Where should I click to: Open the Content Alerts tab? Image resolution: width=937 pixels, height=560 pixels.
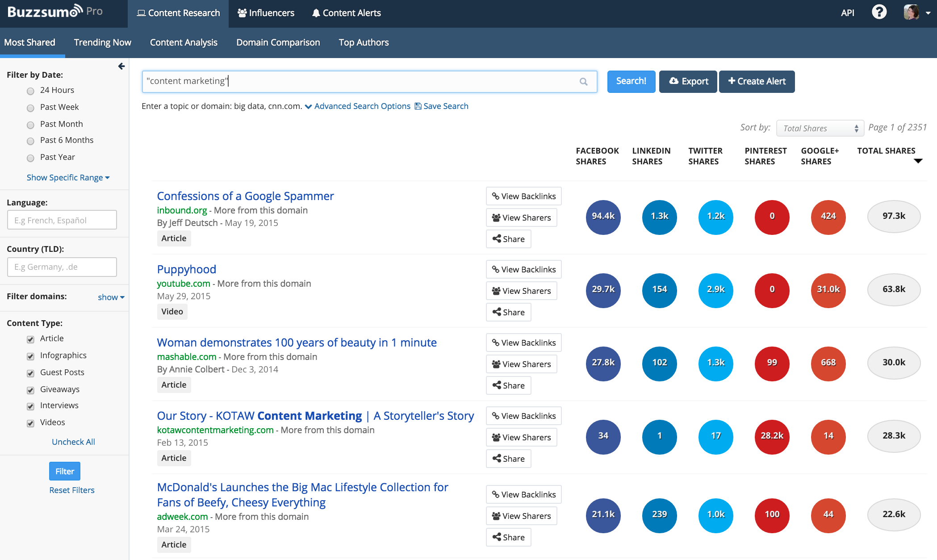[347, 13]
